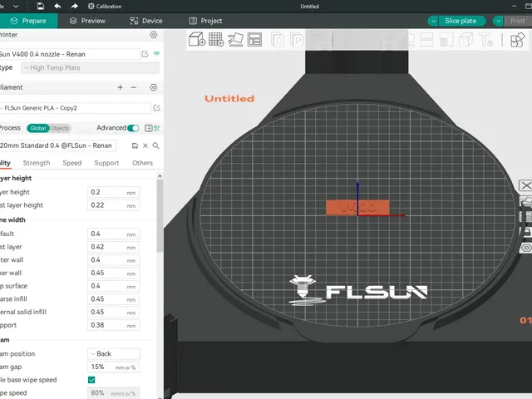Image resolution: width=532 pixels, height=399 pixels.
Task: Click the plate settings eye-like icon
Action: [x=526, y=248]
